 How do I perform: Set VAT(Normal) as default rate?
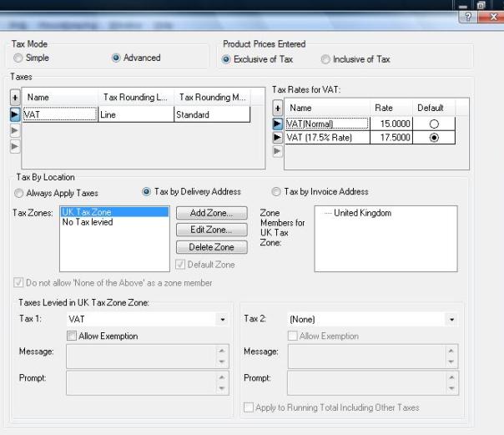click(432, 124)
